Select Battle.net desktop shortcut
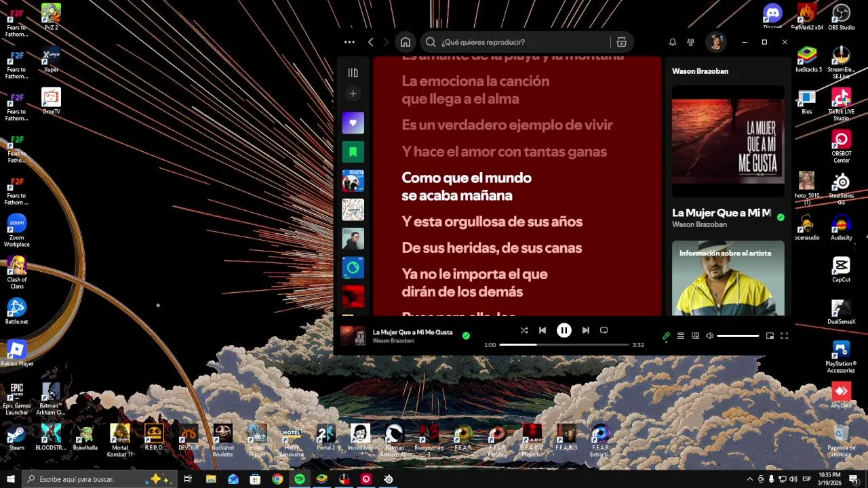 point(17,311)
